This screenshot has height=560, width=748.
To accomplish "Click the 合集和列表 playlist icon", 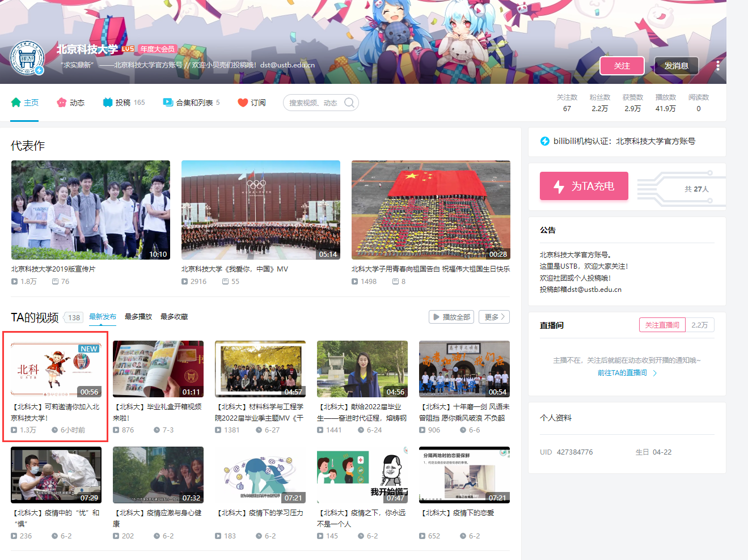I will (168, 103).
